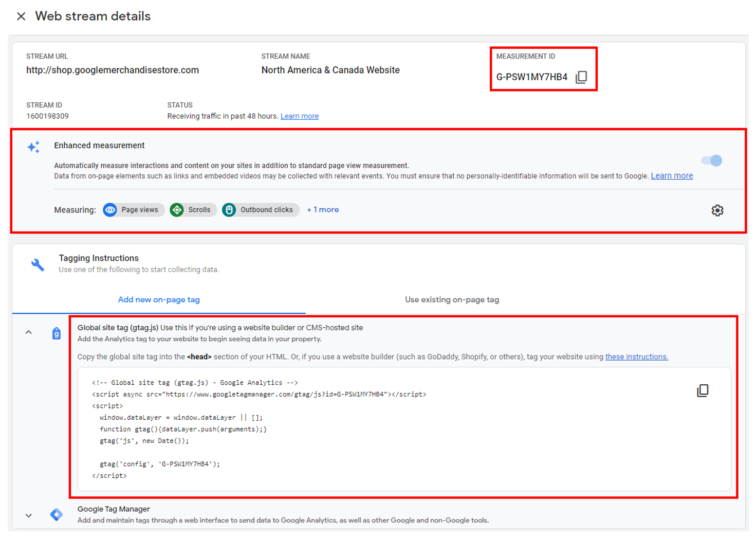Open 'these instructions' link
This screenshot has height=537, width=756.
click(637, 357)
